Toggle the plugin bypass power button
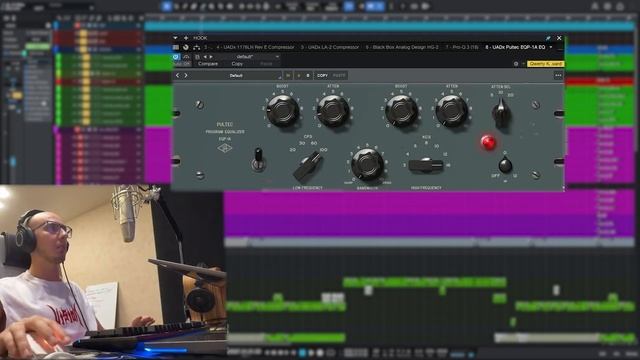The height and width of the screenshot is (360, 640). pos(176,57)
